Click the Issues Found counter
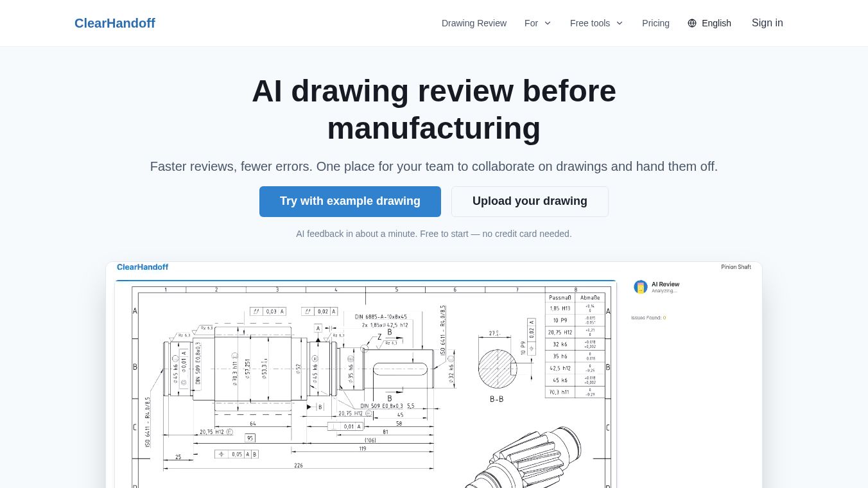Screen dimensions: 868x488 [x=648, y=318]
